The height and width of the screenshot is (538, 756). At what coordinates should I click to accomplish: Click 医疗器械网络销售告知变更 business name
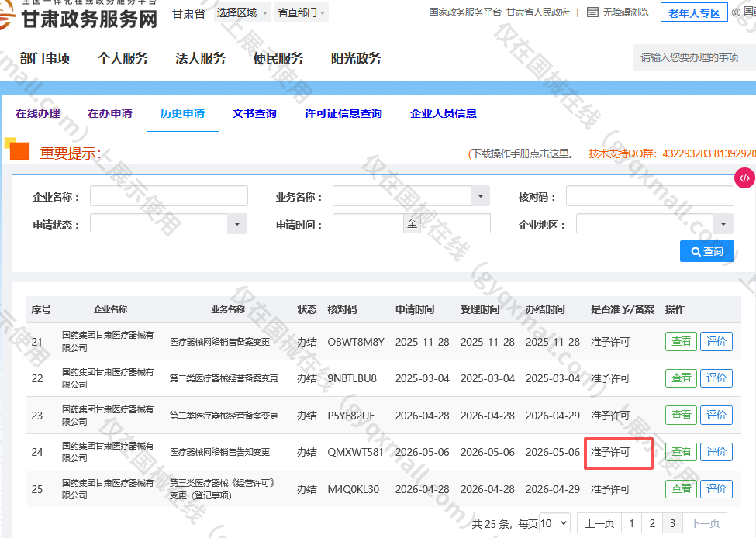(x=219, y=452)
